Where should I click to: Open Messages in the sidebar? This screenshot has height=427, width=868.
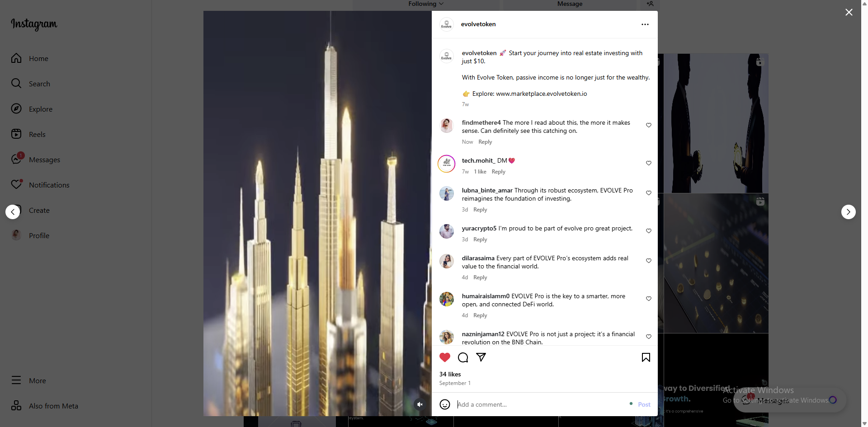36,160
